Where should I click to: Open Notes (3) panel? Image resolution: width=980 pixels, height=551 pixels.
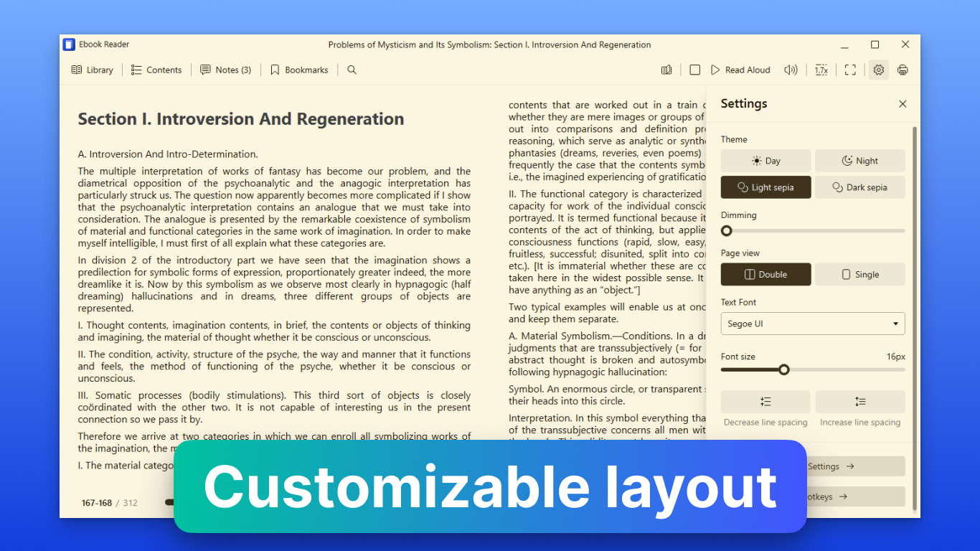click(225, 70)
